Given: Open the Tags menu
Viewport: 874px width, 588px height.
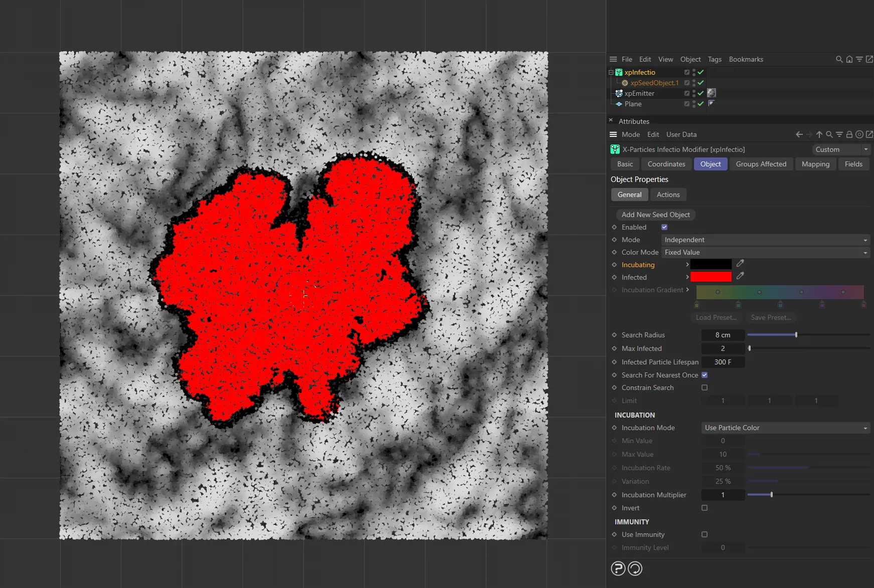Looking at the screenshot, I should [x=715, y=59].
